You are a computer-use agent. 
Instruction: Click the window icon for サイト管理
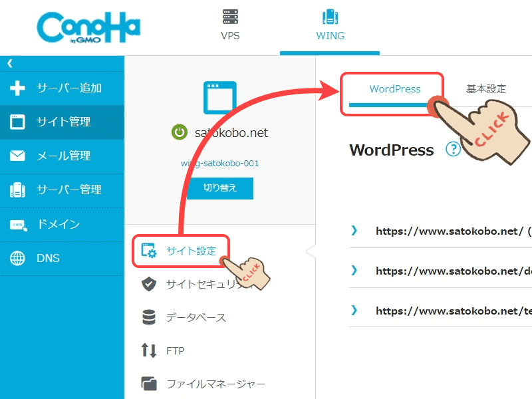click(17, 122)
